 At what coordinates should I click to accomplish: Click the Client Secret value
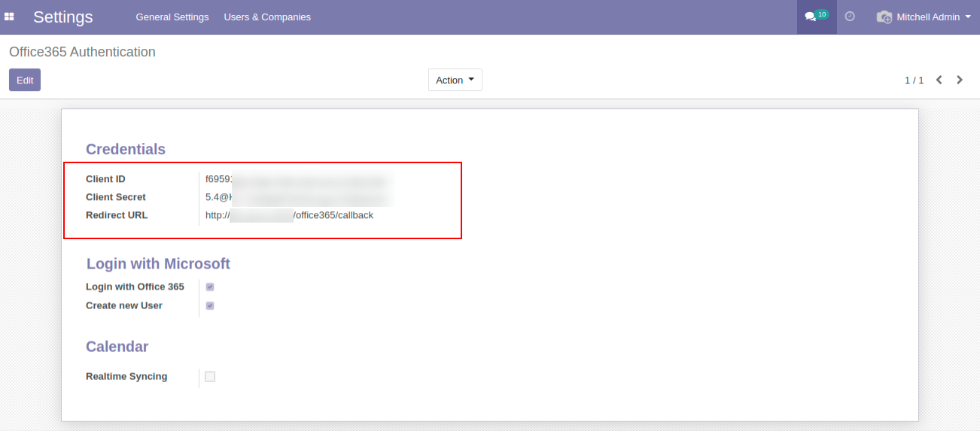[298, 197]
